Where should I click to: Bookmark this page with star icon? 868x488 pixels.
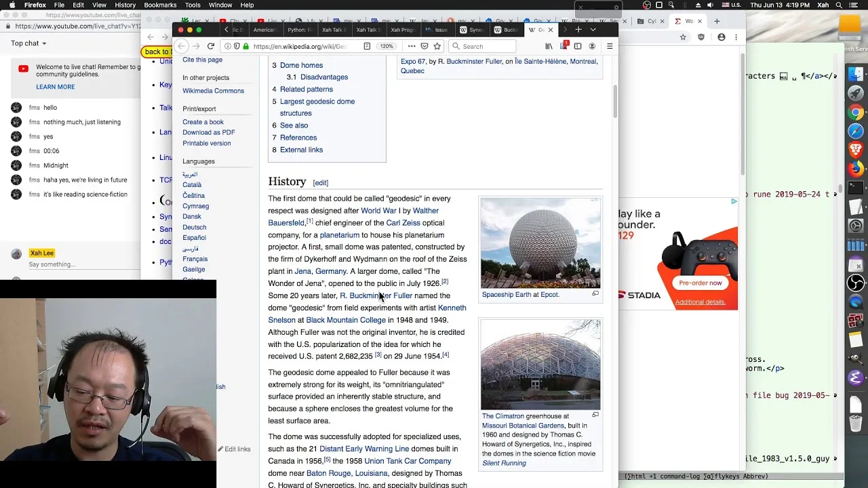point(437,46)
